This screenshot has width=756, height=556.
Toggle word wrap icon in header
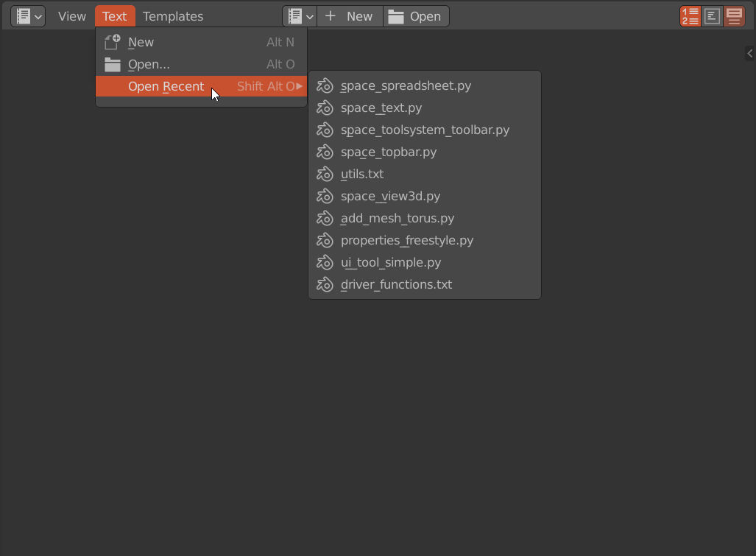pos(712,16)
